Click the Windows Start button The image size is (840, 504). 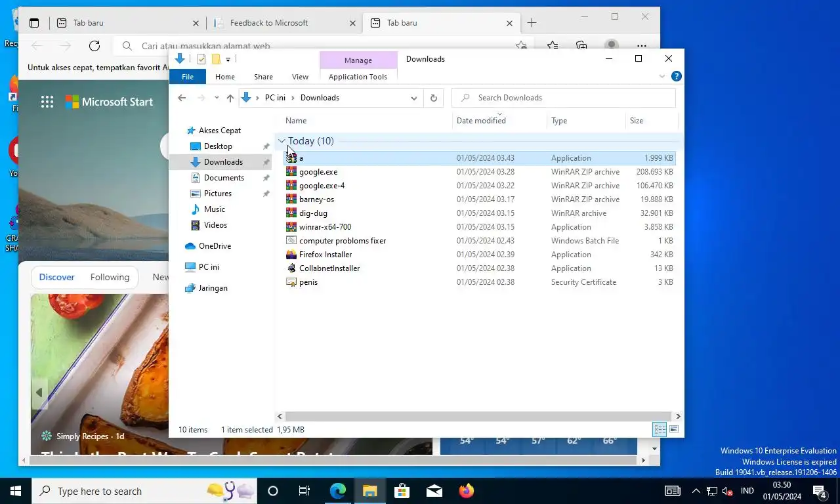pos(16,491)
